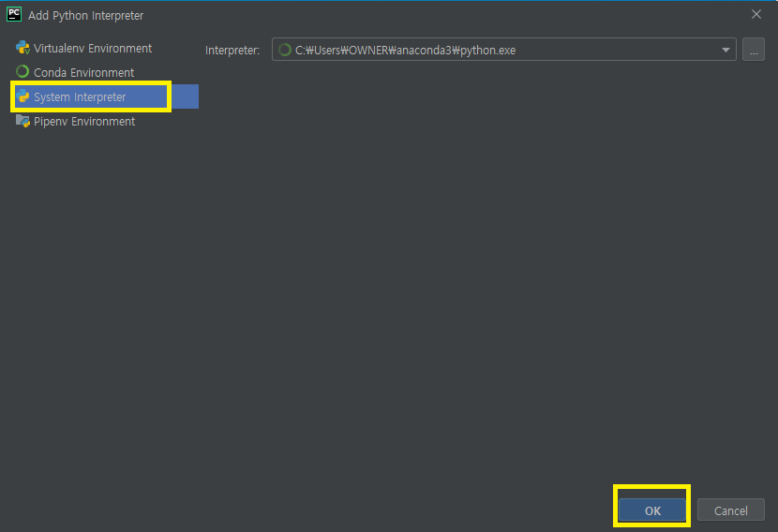Click the conda icon inside Interpreter field
The height and width of the screenshot is (532, 778).
tap(285, 50)
